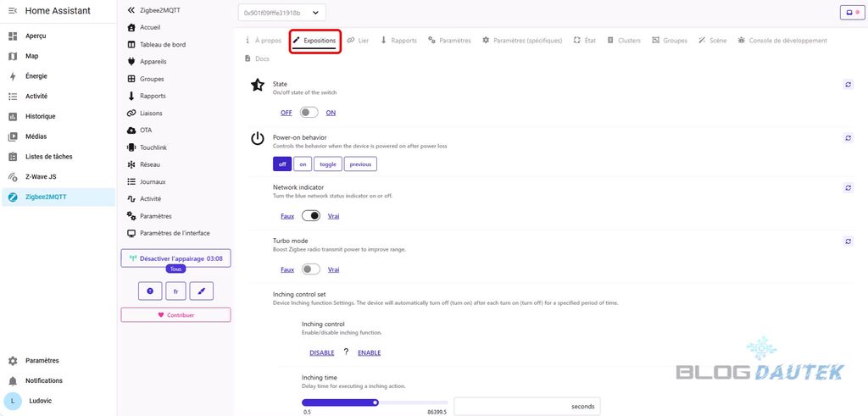Collapse the Home Assistant sidebar menu icon
Screen dimensions: 868x416
pyautogui.click(x=13, y=10)
